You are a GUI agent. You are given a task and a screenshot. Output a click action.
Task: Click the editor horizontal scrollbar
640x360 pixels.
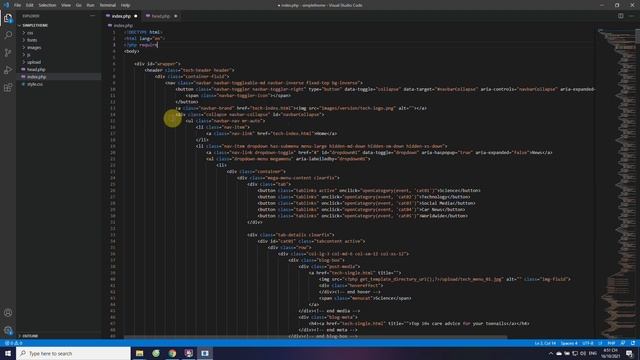316,337
